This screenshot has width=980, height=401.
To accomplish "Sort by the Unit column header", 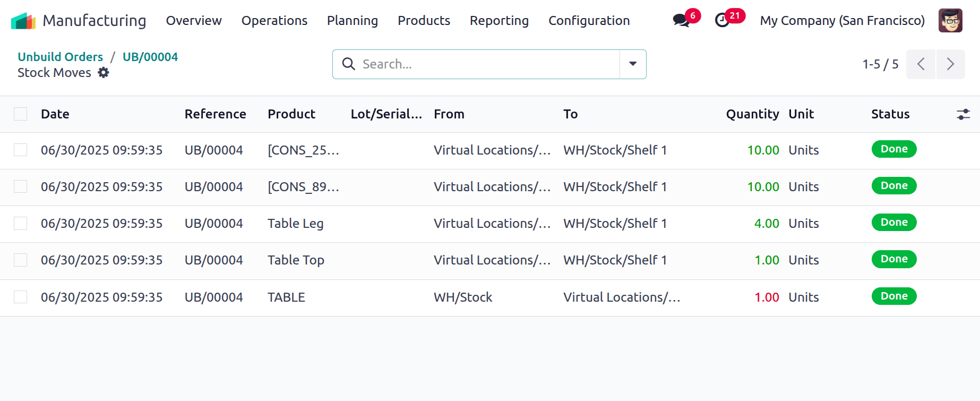I will 801,114.
